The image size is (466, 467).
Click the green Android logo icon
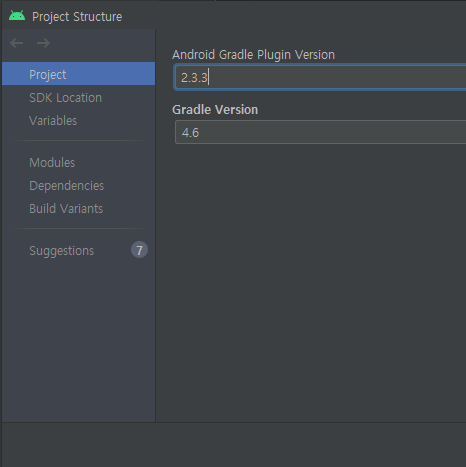[17, 16]
